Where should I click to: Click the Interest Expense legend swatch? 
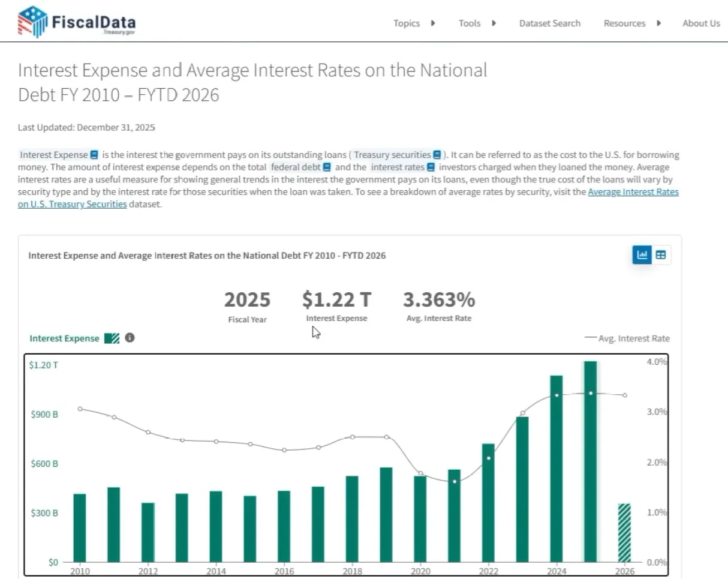click(x=112, y=338)
